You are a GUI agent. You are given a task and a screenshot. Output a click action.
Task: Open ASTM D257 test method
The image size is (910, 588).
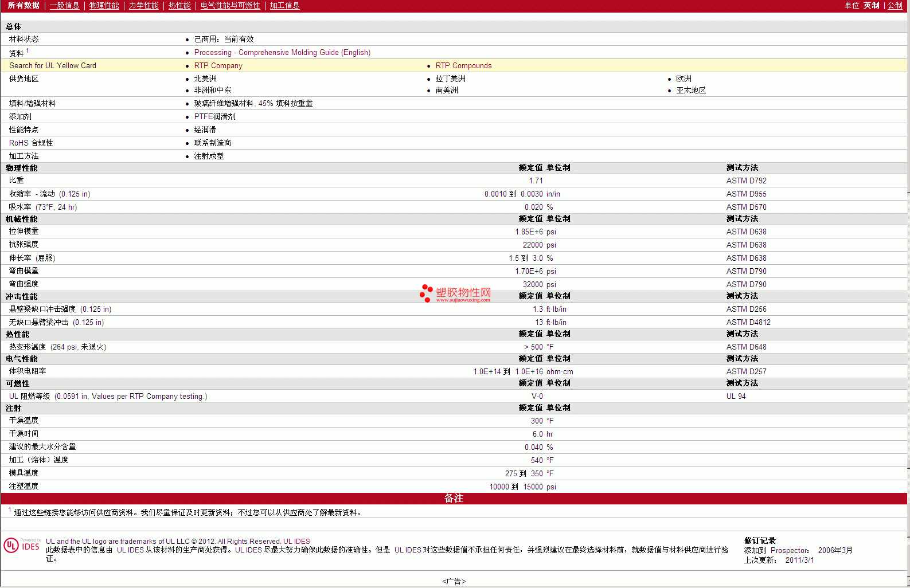[746, 372]
